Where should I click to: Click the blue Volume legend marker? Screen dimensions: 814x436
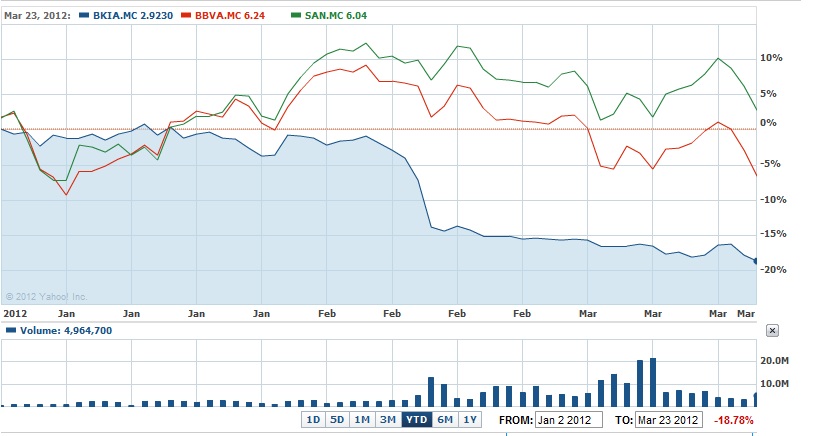pyautogui.click(x=11, y=331)
